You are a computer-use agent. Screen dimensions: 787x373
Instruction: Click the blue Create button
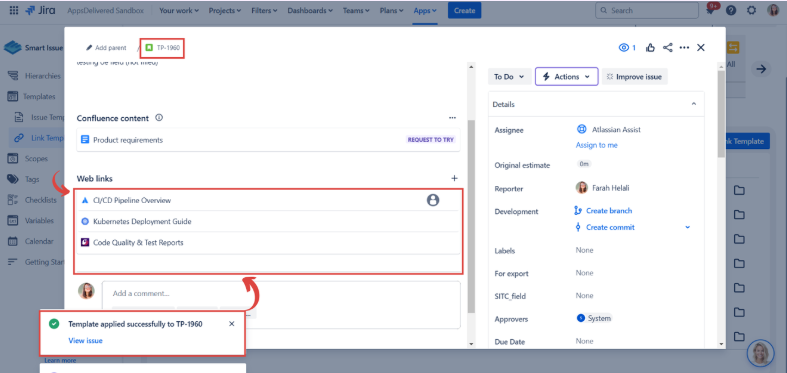pyautogui.click(x=464, y=10)
